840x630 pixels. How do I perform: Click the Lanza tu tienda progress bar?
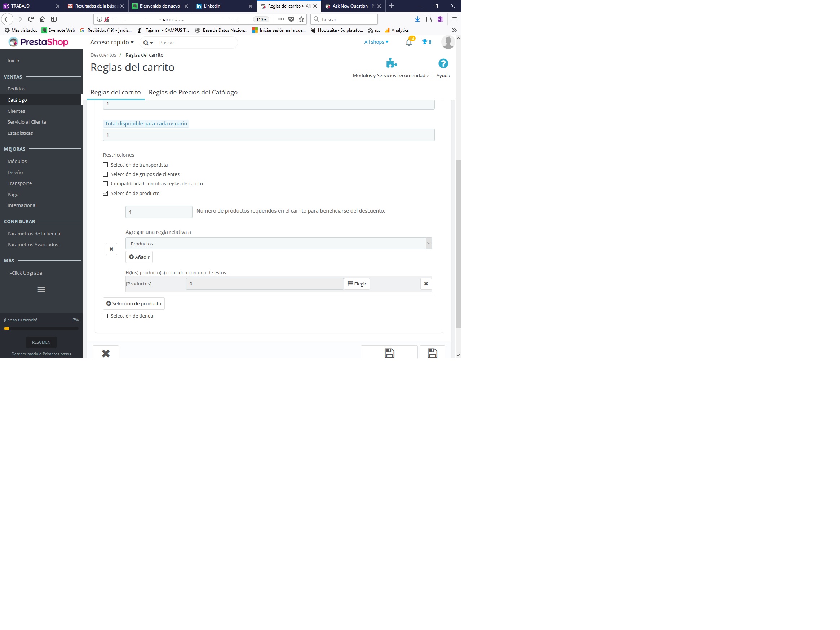(x=41, y=328)
